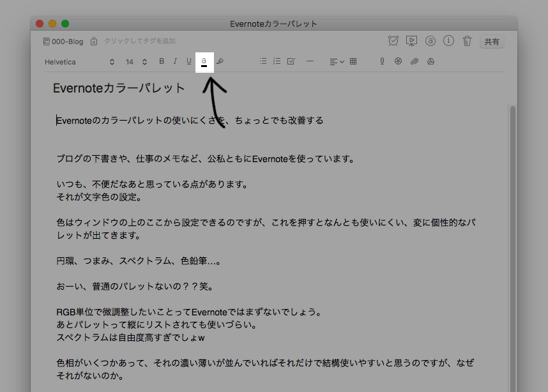Click the line スペクトラムは自由度高すぎでしょw
Image resolution: width=548 pixels, height=392 pixels.
pyautogui.click(x=130, y=338)
